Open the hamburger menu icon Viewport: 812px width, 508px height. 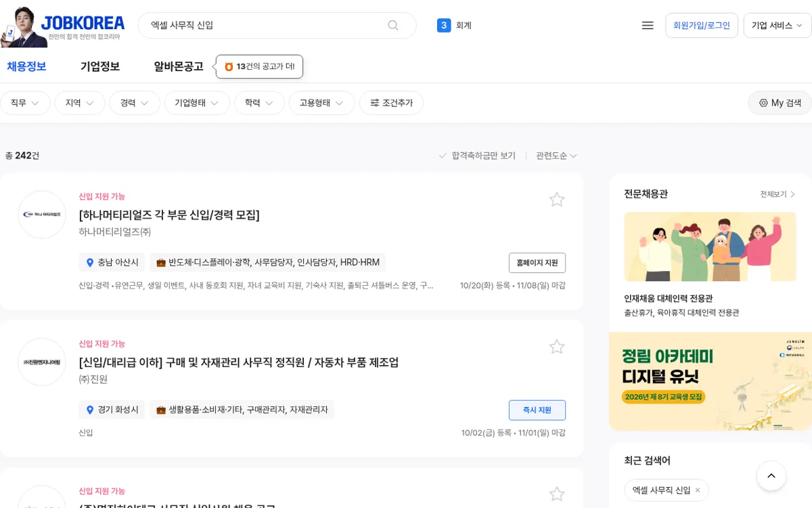648,25
